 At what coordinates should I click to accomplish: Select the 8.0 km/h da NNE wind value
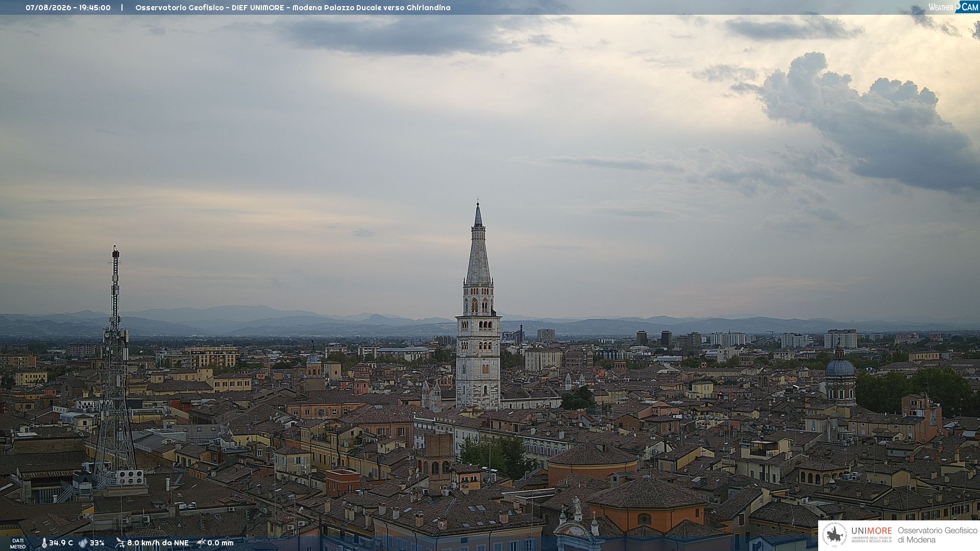[x=158, y=543]
